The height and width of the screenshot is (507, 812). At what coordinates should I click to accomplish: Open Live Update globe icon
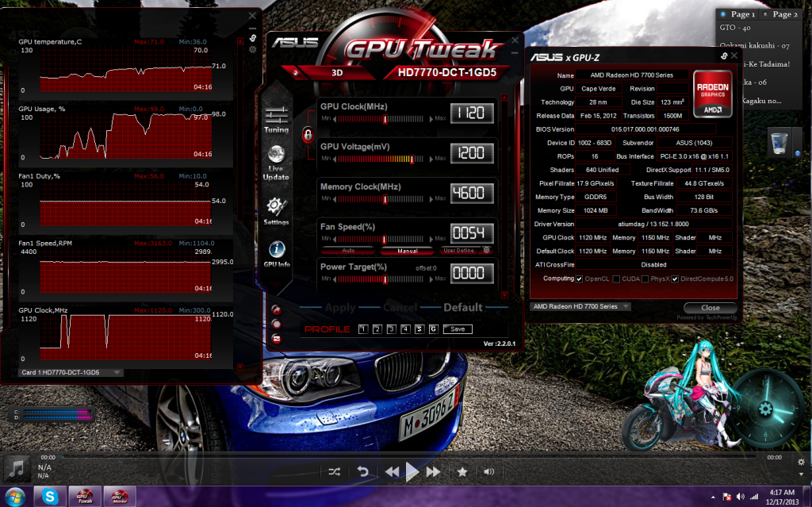click(x=276, y=162)
